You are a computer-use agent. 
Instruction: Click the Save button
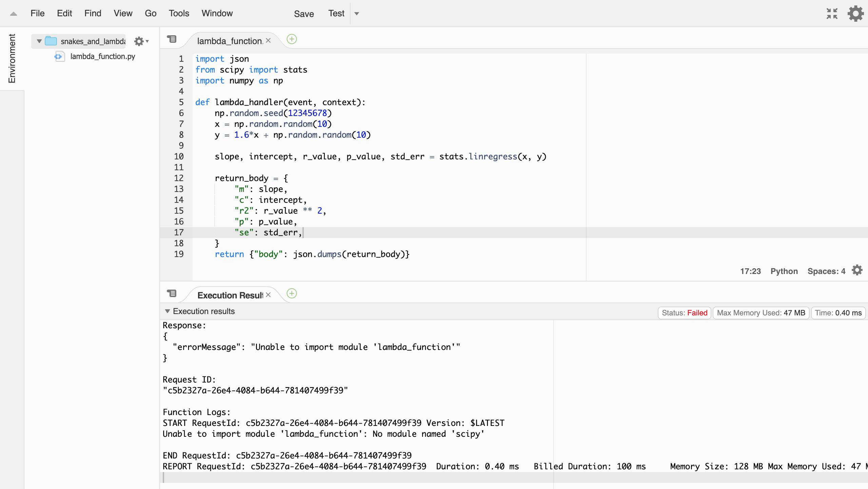303,14
